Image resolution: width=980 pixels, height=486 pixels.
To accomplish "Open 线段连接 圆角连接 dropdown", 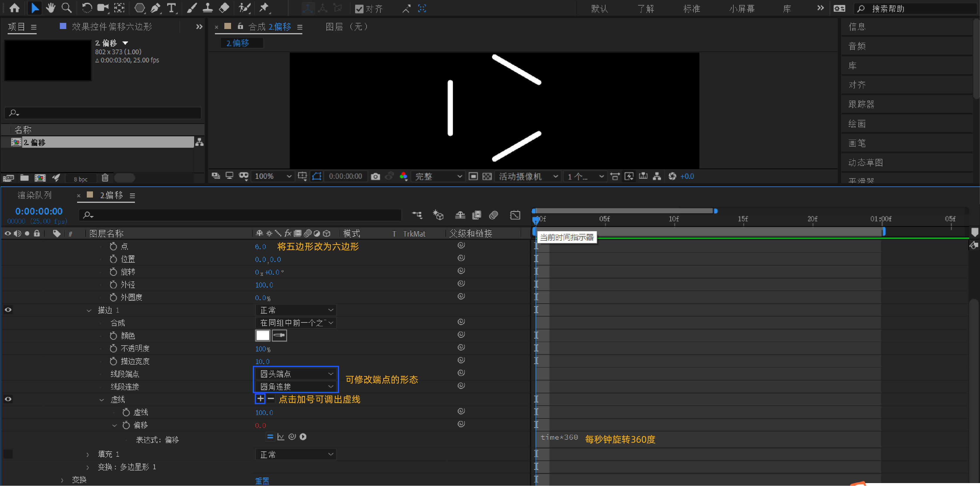I will click(296, 386).
